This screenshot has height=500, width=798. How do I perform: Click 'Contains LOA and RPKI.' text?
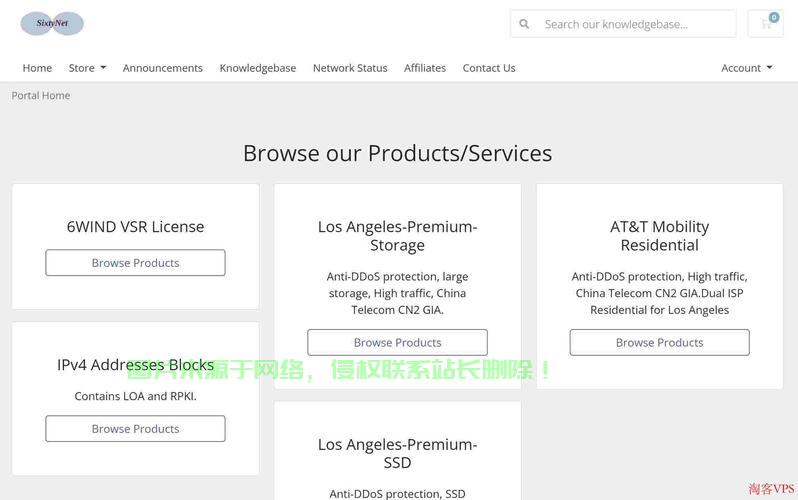(135, 396)
